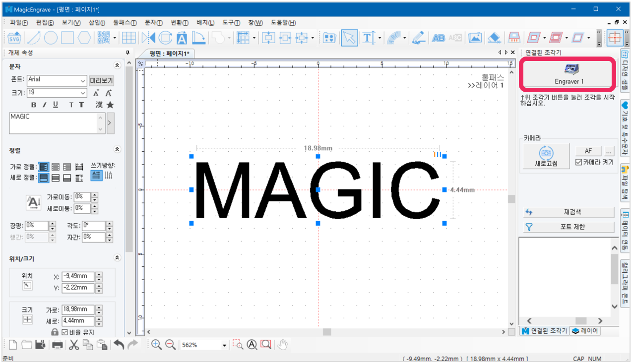
Task: Select the line drawing tool
Action: 33,38
